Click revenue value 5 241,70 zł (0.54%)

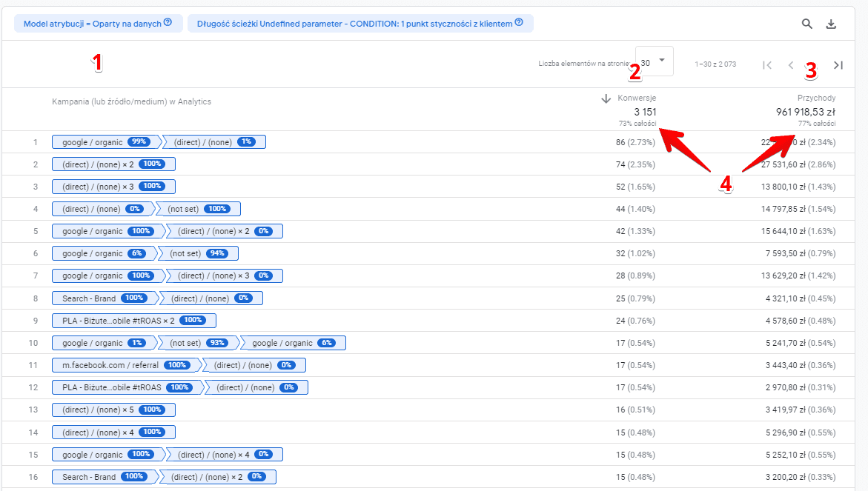coord(801,343)
